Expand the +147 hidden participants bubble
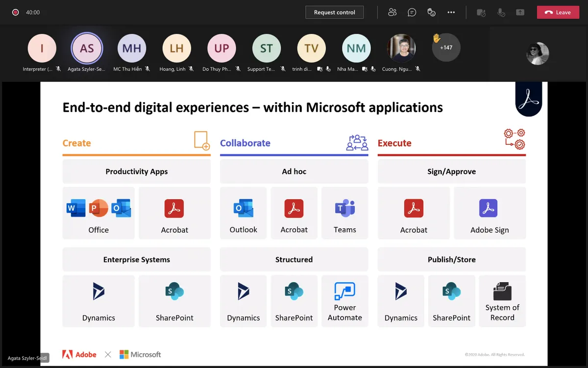The height and width of the screenshot is (368, 588). pos(446,48)
